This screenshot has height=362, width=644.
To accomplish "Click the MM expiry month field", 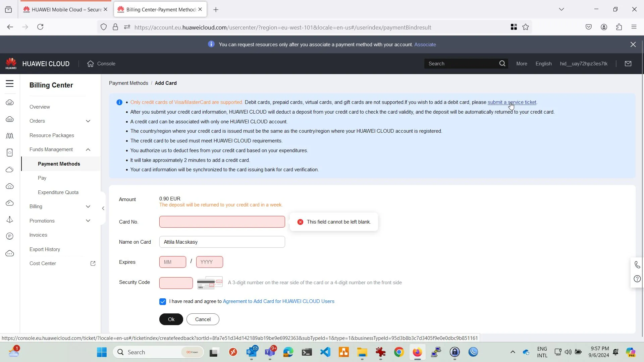I will (173, 262).
